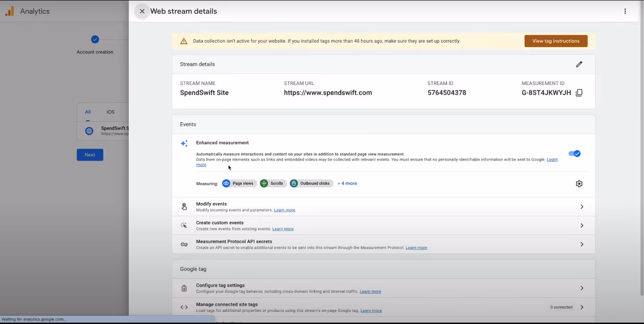This screenshot has height=324, width=644.
Task: Click the Page views chip
Action: point(240,183)
